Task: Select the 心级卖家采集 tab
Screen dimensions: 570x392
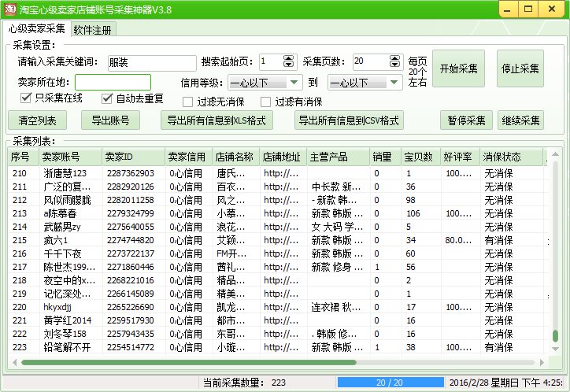Action: tap(37, 29)
